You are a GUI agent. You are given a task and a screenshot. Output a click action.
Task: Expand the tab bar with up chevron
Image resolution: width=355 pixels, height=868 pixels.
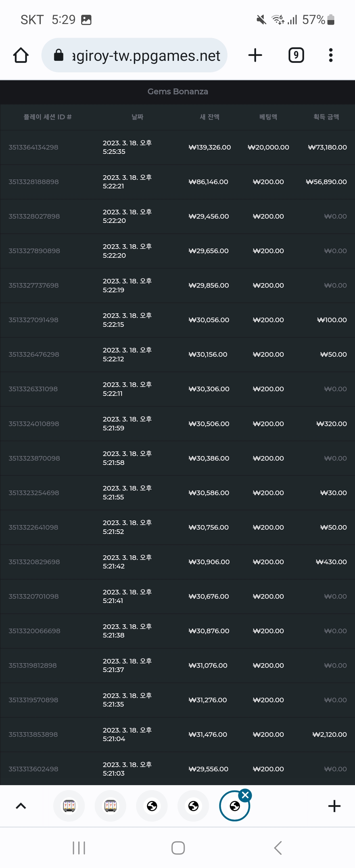pos(21,806)
